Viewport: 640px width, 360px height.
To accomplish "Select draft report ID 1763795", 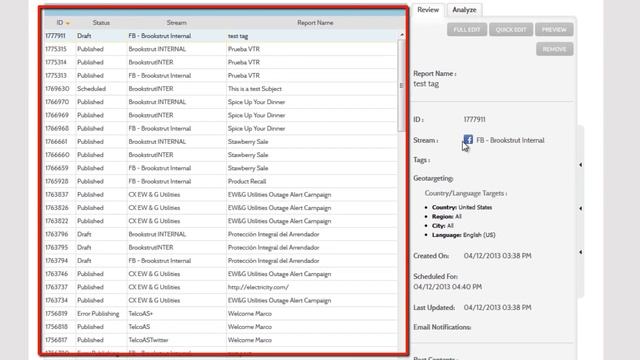I will 220,247.
